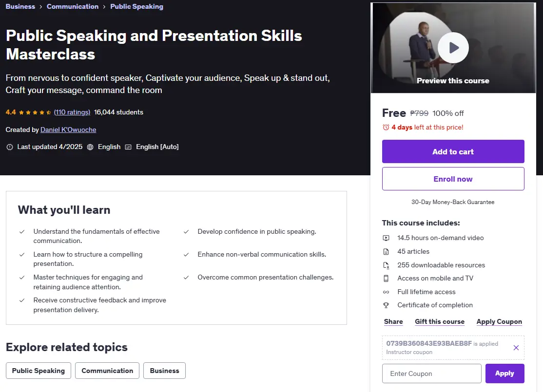Click the What you'll learn heading
The image size is (543, 392).
tap(64, 210)
